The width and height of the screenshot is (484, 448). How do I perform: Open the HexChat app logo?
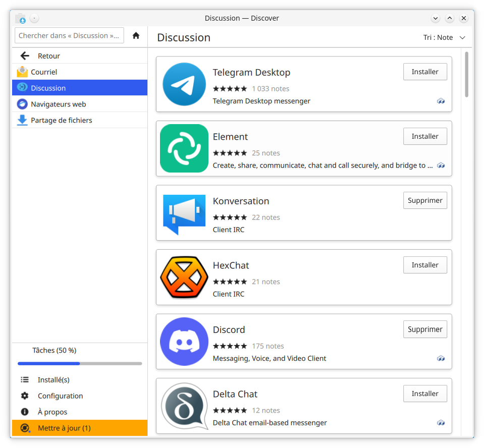tap(184, 277)
